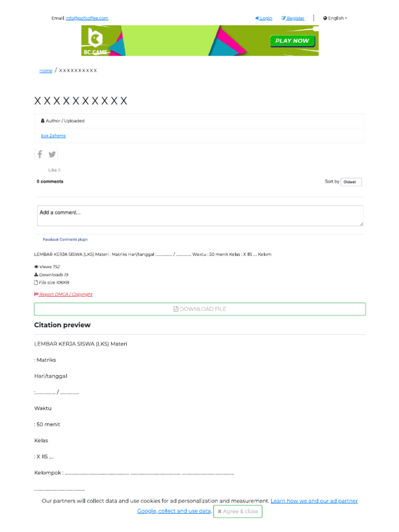The height and width of the screenshot is (532, 399).
Task: Open the Facebook Comments plugin link
Action: [65, 240]
